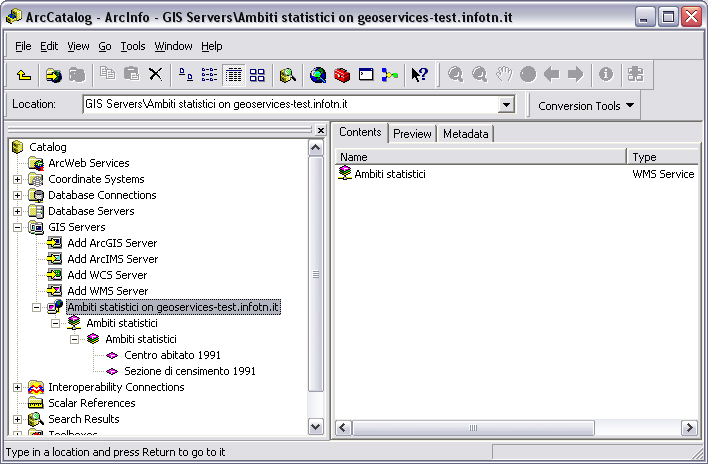Select Centro abitato 1991 layer
Viewport: 708px width, 464px height.
pos(172,355)
